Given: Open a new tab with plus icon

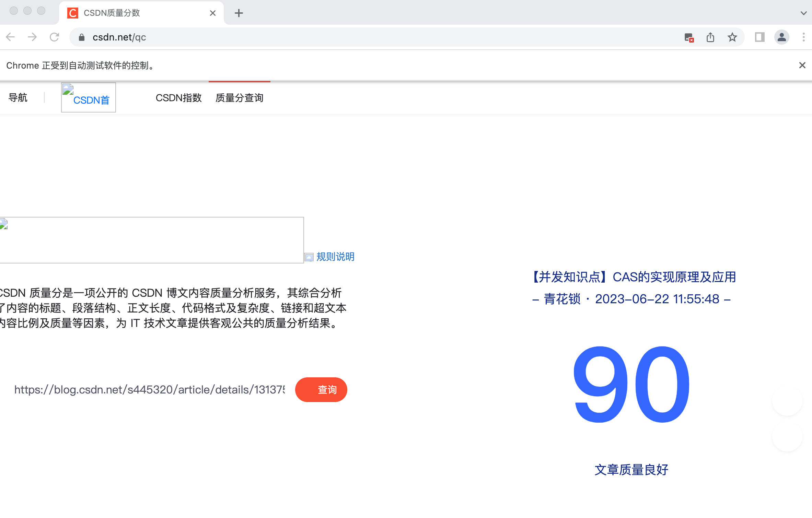Looking at the screenshot, I should pos(239,13).
